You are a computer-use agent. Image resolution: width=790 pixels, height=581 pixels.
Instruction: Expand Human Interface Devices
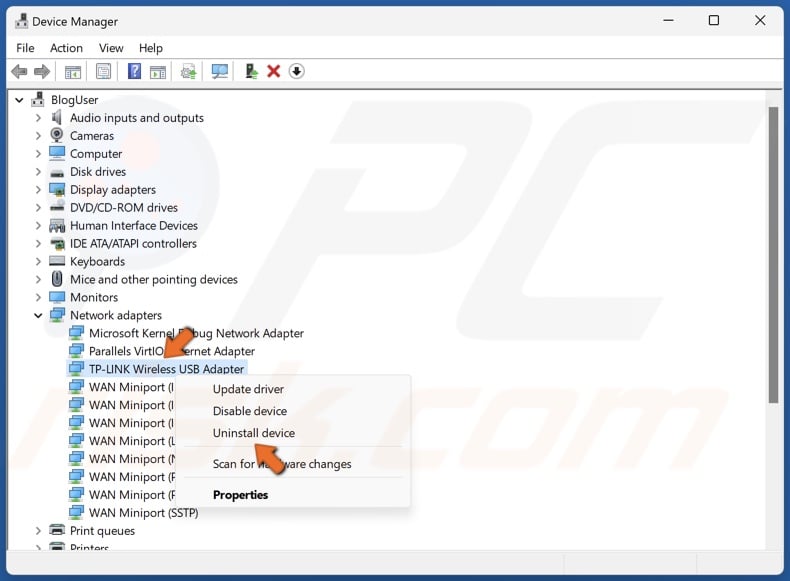point(38,226)
